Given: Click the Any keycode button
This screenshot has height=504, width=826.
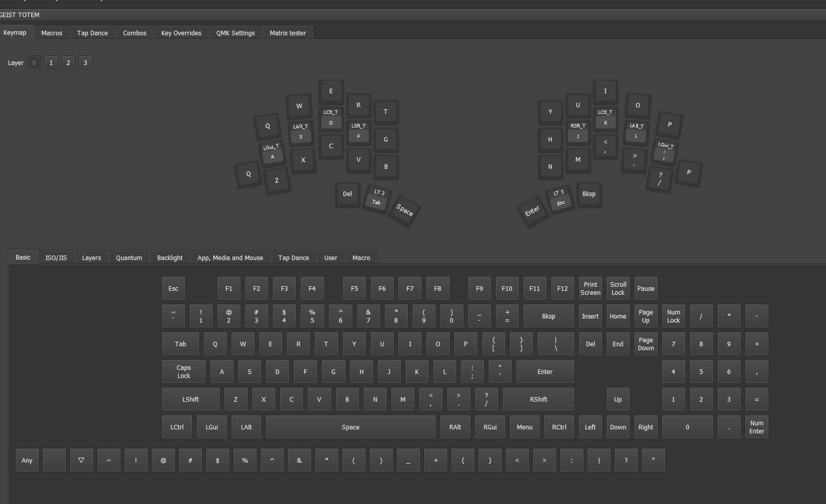Looking at the screenshot, I should pos(27,460).
